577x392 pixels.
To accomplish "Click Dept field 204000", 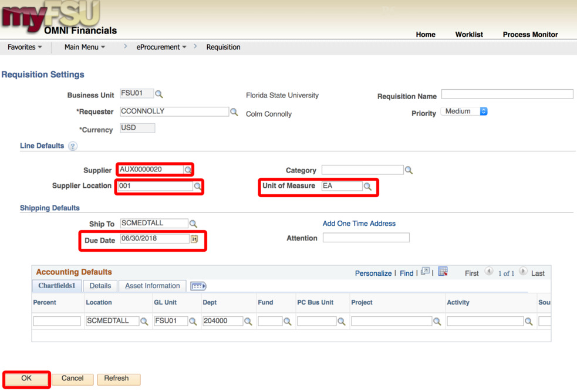I will (222, 321).
